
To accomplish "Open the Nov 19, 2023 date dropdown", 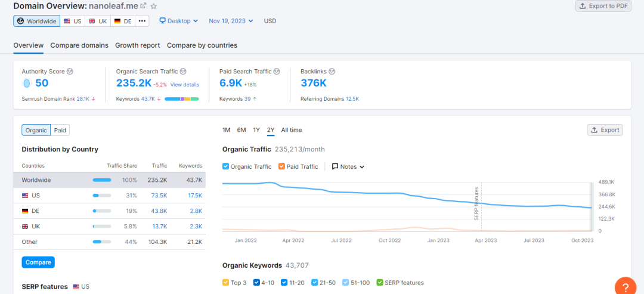I will (231, 21).
